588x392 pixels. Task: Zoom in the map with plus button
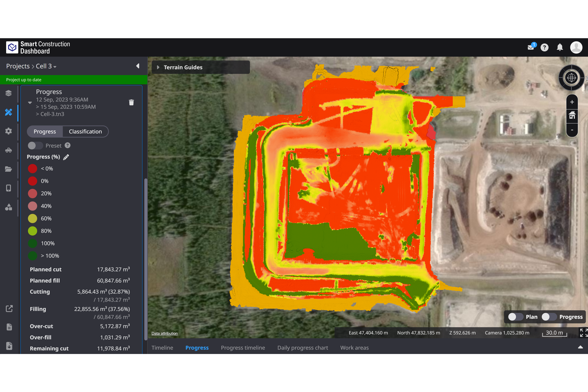[572, 102]
